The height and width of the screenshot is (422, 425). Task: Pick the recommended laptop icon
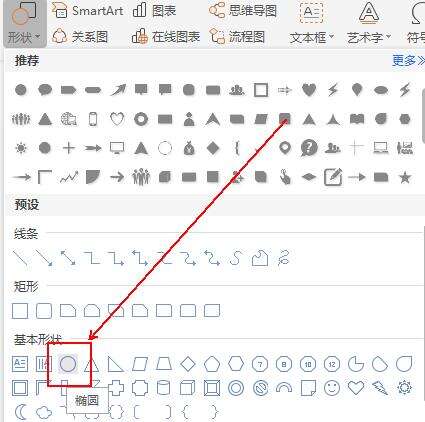381,148
